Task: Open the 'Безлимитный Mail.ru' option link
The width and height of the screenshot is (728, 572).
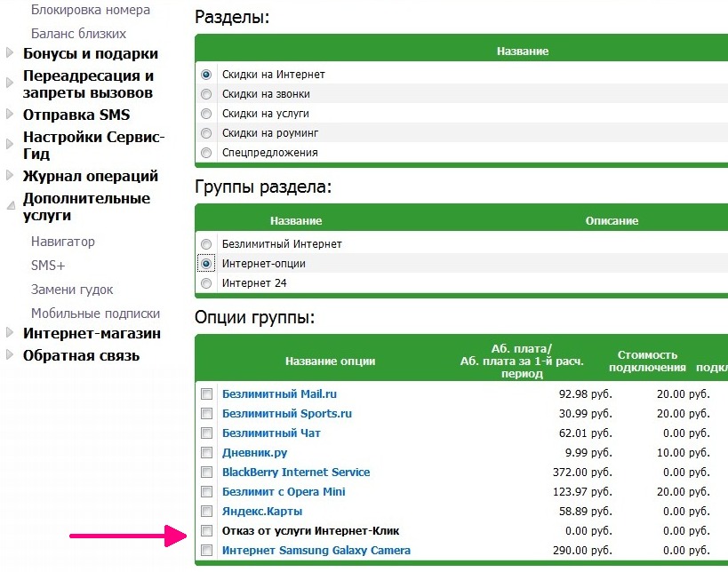Action: (x=279, y=393)
